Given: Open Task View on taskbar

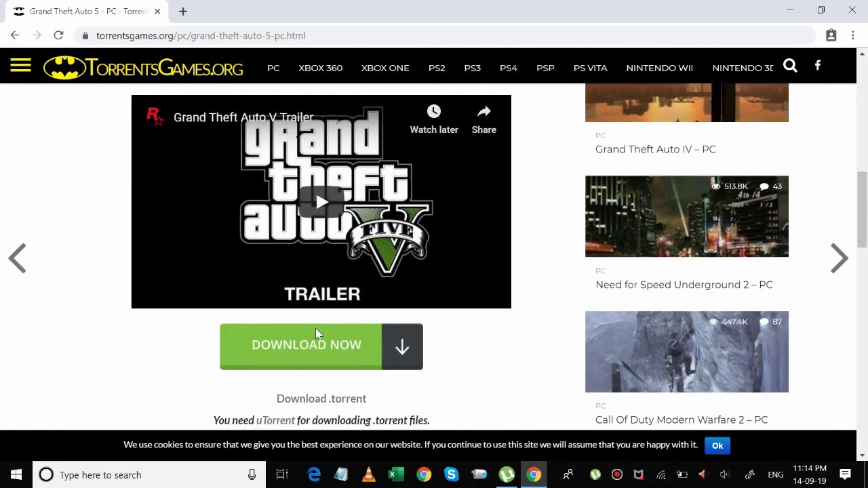Looking at the screenshot, I should click(x=282, y=474).
